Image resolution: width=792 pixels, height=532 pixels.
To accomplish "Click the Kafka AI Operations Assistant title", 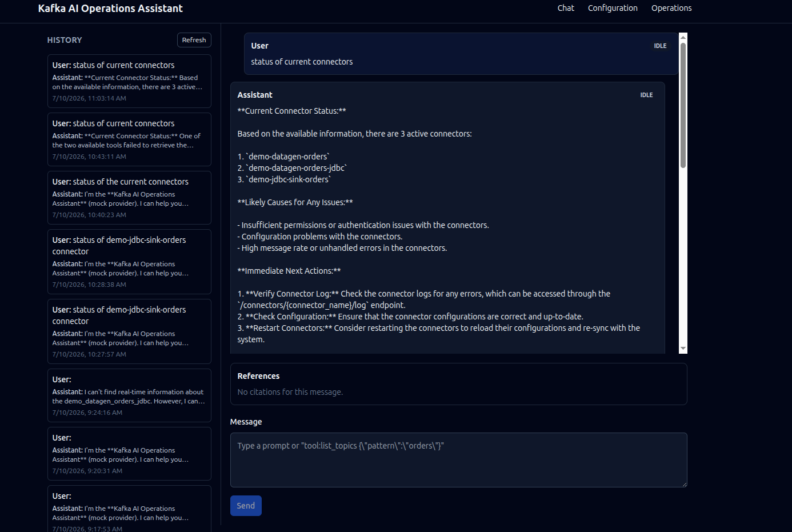I will pyautogui.click(x=110, y=9).
